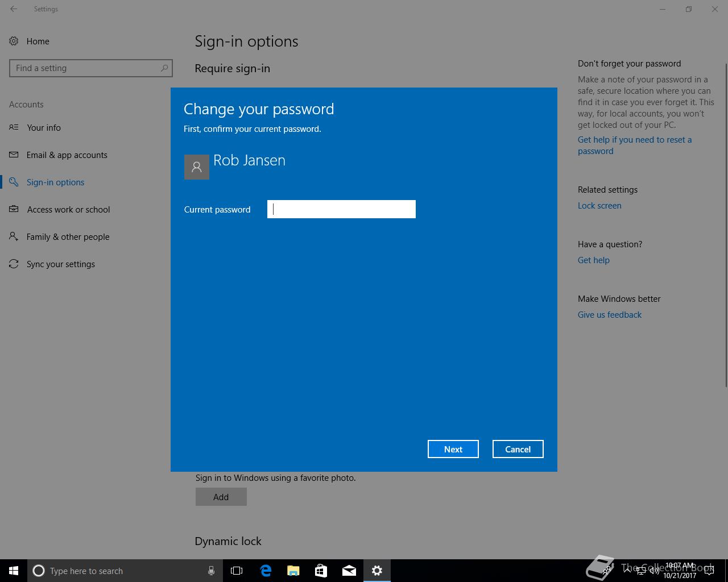Open the Lock screen related setting link
This screenshot has height=582, width=728.
tap(599, 206)
